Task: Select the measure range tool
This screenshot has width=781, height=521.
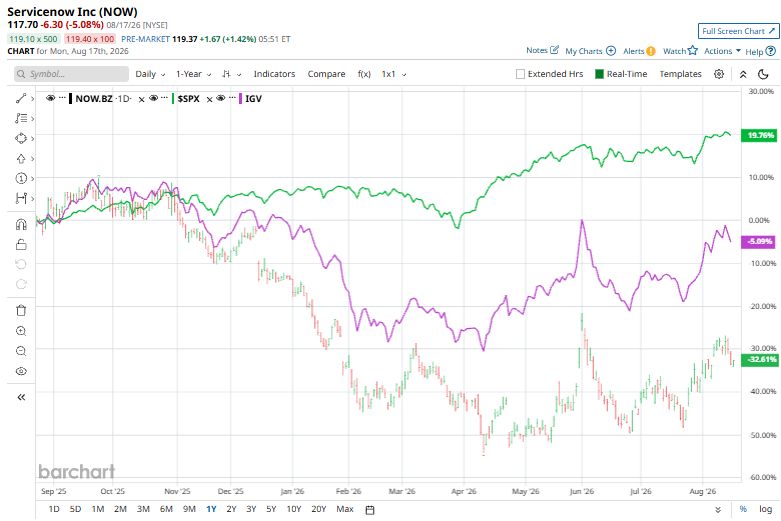Action: pos(21,198)
